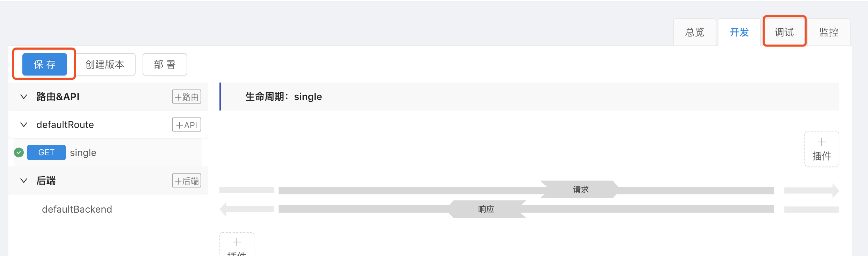Switch to the 总览 tab
Screen dimensions: 868x256
pyautogui.click(x=694, y=33)
